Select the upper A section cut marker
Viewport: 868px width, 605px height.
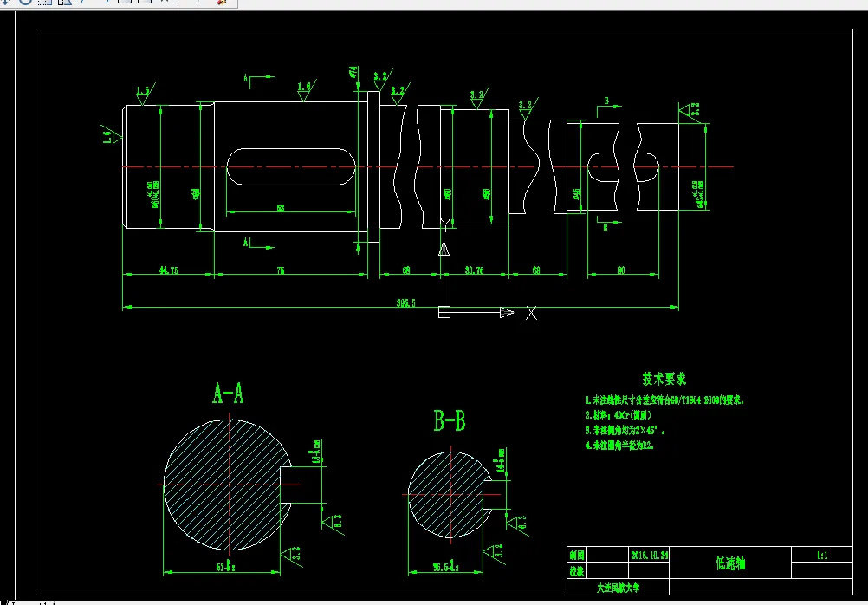tap(258, 81)
